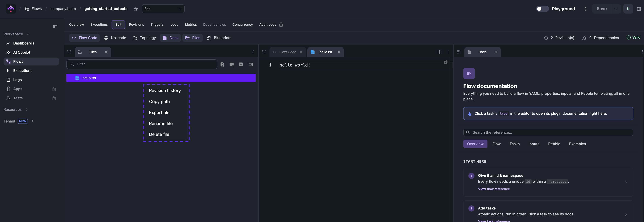Select hello.txt in the file list

point(161,78)
